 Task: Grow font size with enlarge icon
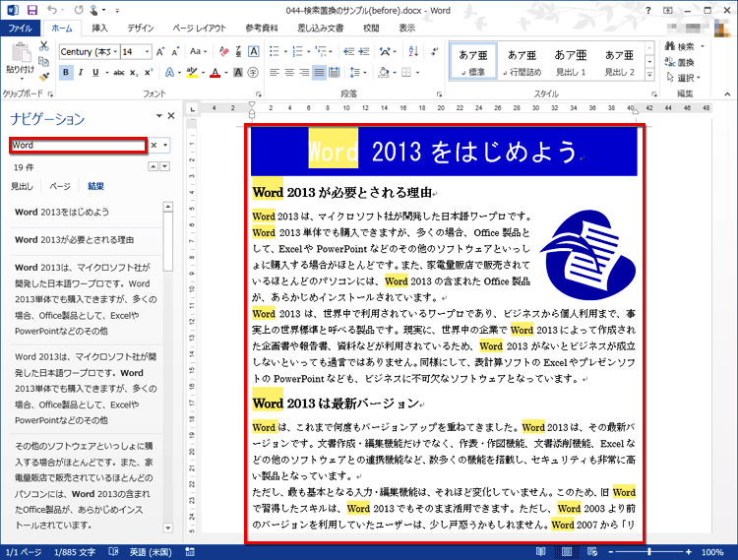160,52
